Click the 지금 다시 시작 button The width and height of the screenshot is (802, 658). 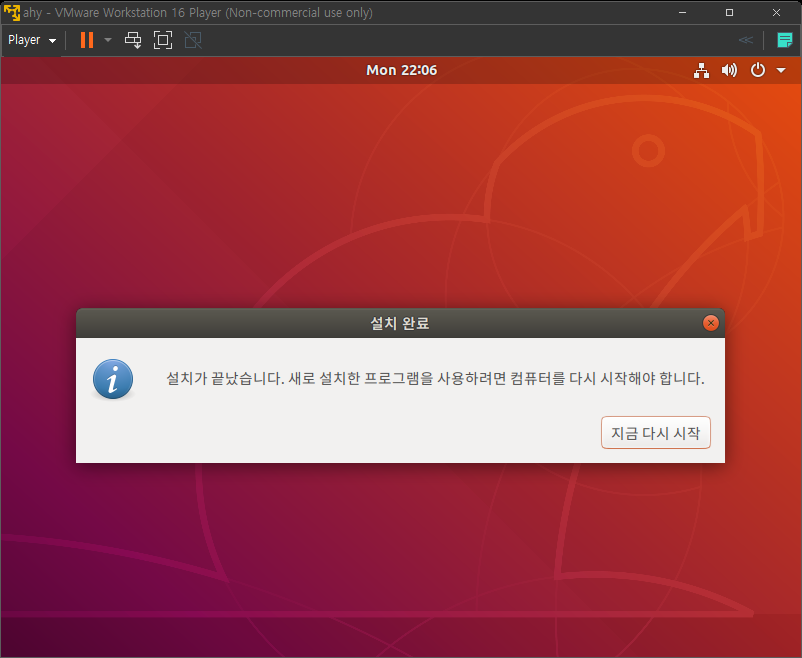tap(656, 433)
